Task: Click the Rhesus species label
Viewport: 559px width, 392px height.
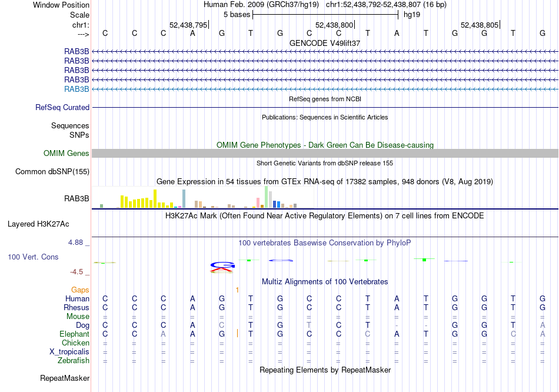Action: pos(76,307)
